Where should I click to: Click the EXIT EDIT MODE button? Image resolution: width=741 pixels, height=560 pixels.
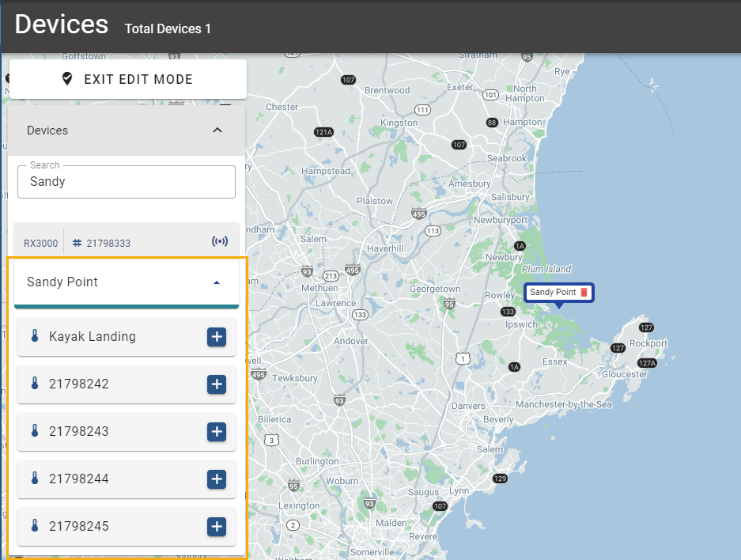(127, 79)
